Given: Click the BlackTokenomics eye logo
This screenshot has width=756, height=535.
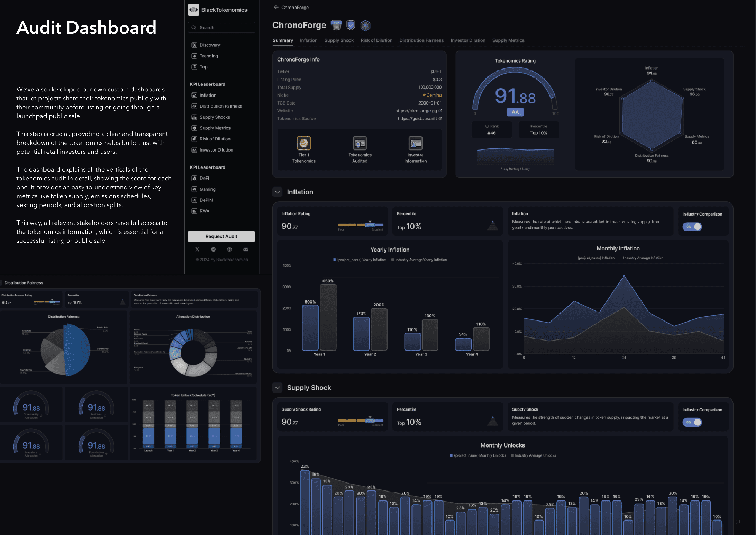Looking at the screenshot, I should click(194, 10).
